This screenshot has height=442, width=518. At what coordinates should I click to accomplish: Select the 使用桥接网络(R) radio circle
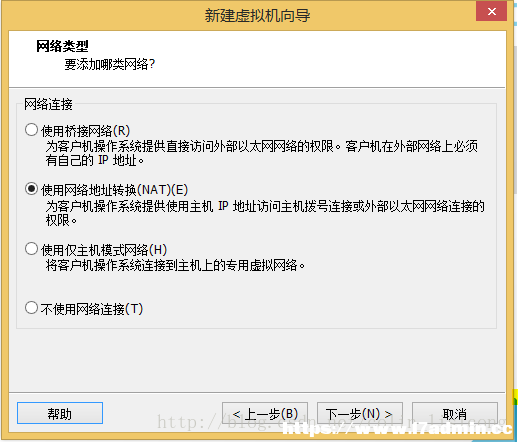[x=31, y=130]
